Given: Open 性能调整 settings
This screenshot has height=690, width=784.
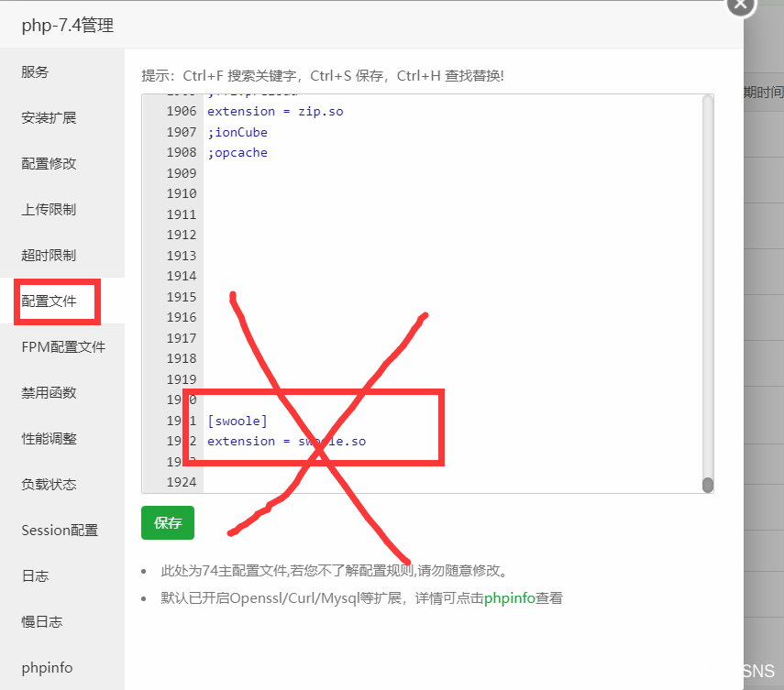Looking at the screenshot, I should pyautogui.click(x=49, y=439).
